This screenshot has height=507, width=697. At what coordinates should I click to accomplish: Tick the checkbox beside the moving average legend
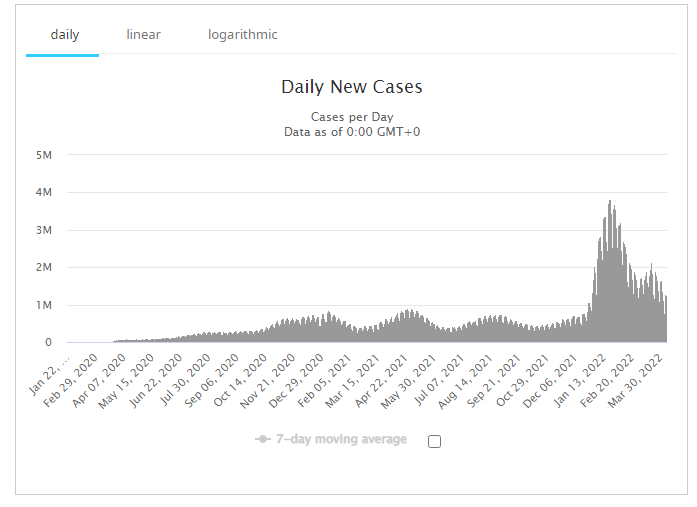point(434,441)
